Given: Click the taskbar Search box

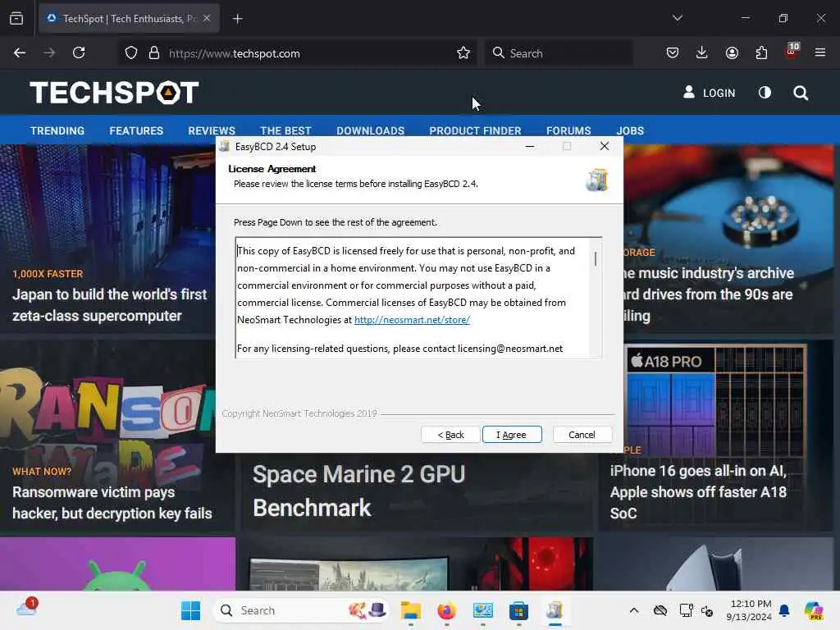Looking at the screenshot, I should [302, 610].
